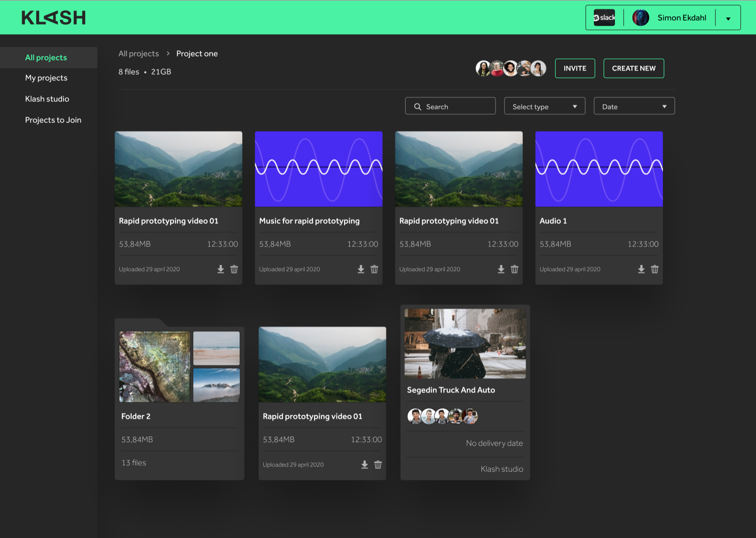Download the Music for rapid prototyping file
Screen dimensions: 756x538
(361, 269)
